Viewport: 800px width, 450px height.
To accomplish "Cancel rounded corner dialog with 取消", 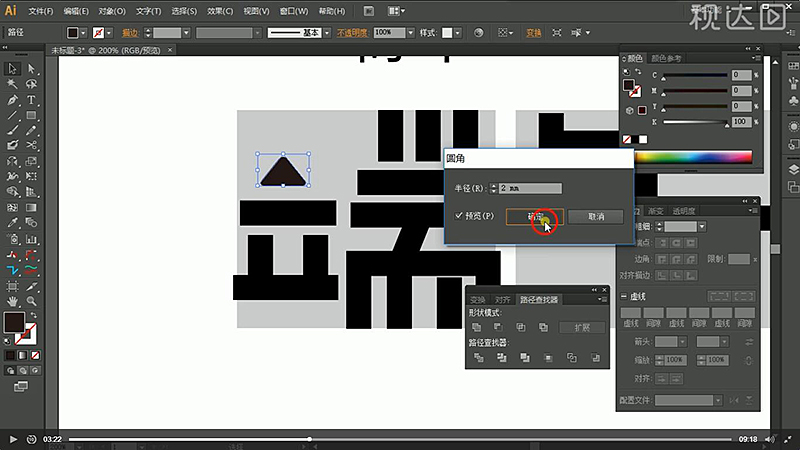I will pyautogui.click(x=595, y=216).
